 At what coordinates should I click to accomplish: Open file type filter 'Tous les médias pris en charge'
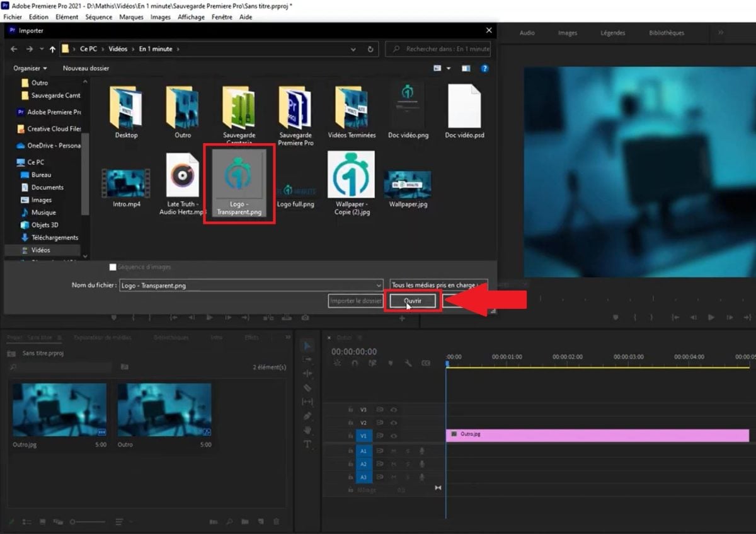(439, 285)
